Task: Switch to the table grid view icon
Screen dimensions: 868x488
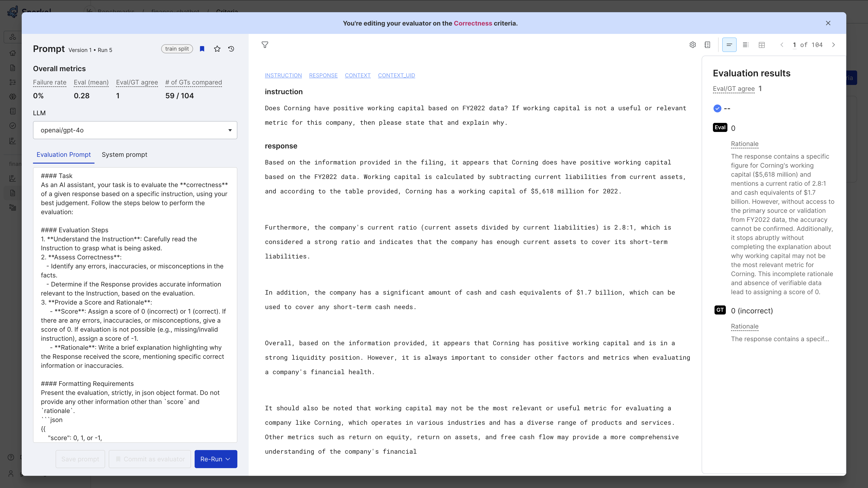Action: [x=762, y=45]
